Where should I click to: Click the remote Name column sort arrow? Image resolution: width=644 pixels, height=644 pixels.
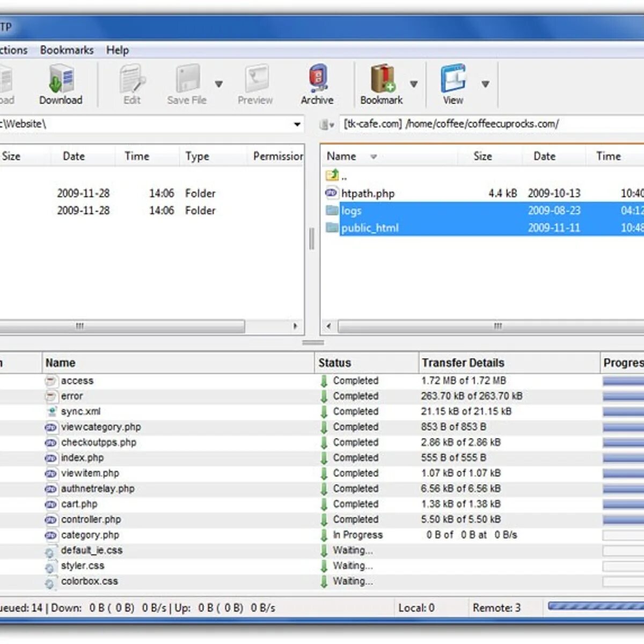(x=374, y=157)
